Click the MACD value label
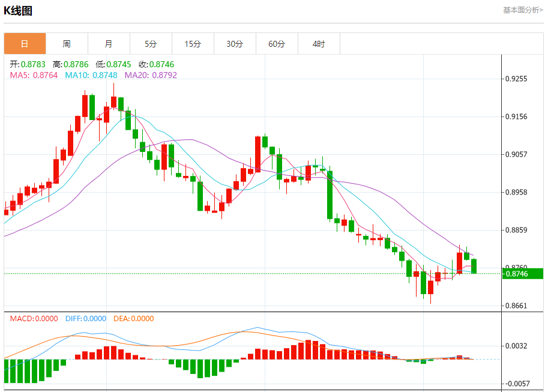The width and height of the screenshot is (548, 392). point(34,319)
